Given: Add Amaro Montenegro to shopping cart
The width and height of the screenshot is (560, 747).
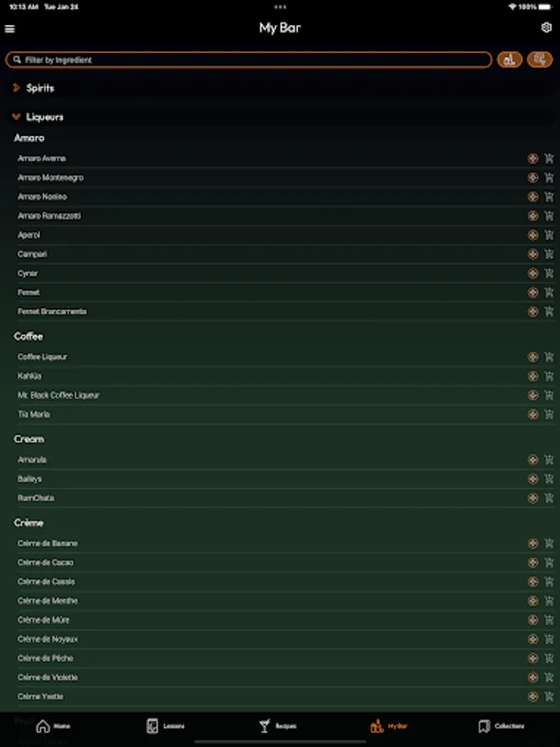Looking at the screenshot, I should pyautogui.click(x=549, y=178).
